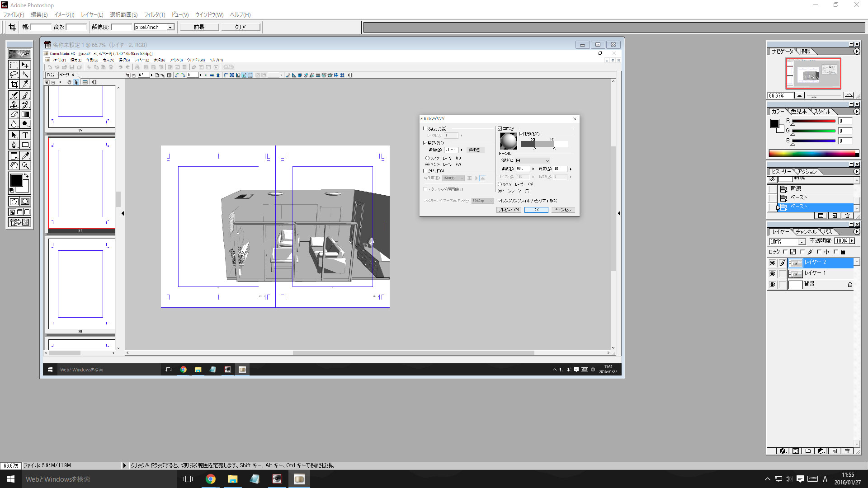The height and width of the screenshot is (488, 868).
Task: Select the Gradient tool
Action: coord(25,115)
